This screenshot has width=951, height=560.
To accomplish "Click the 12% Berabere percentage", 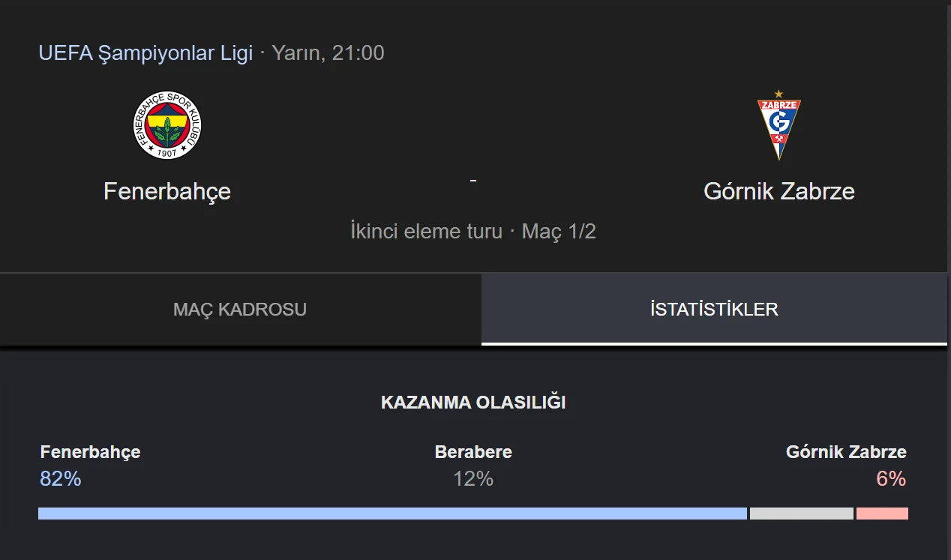I will [x=473, y=478].
